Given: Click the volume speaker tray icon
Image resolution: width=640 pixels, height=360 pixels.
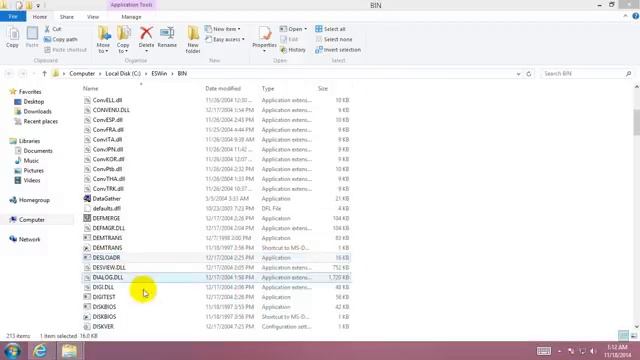Looking at the screenshot, I should click(x=593, y=351).
